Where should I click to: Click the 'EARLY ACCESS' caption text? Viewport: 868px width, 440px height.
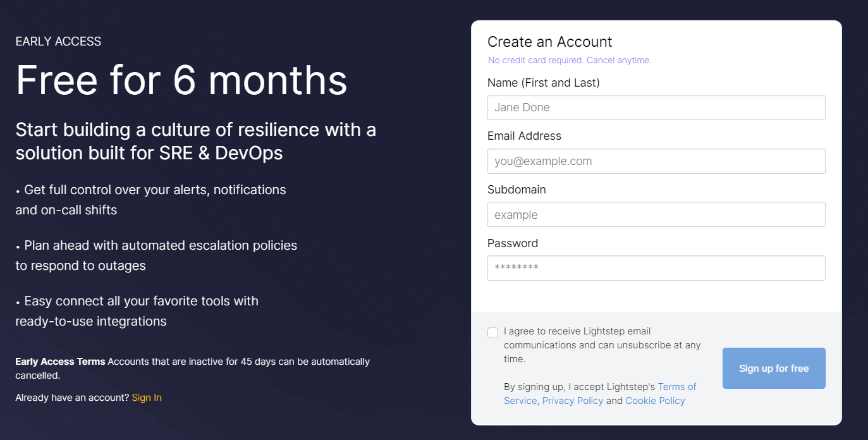pyautogui.click(x=58, y=42)
